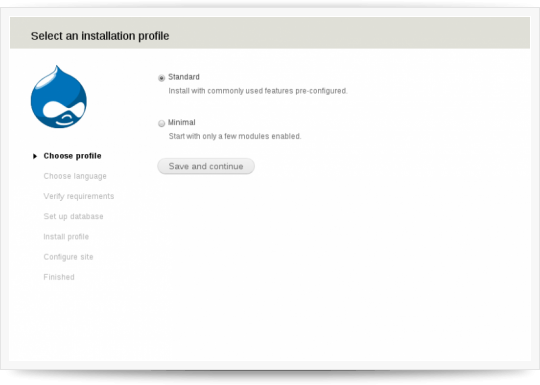This screenshot has height=385, width=540.
Task: Click 'Start with only a few modules enabled.' text
Action: pos(235,136)
